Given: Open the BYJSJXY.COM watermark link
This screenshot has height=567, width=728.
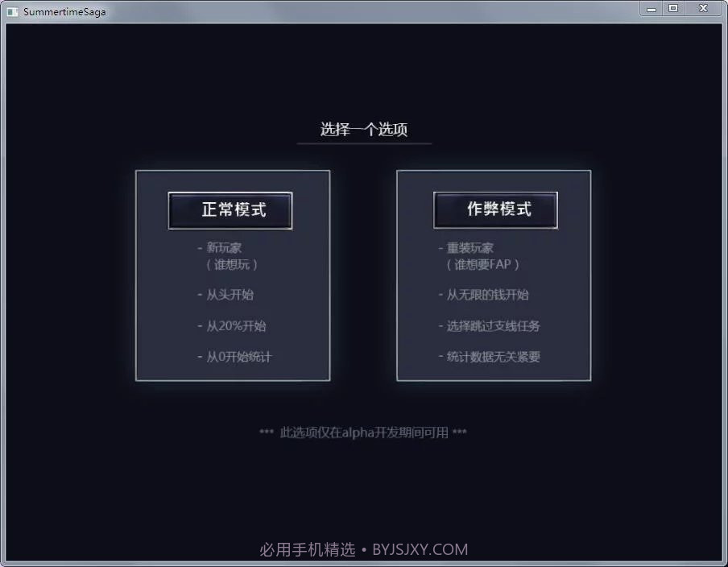Looking at the screenshot, I should click(420, 549).
